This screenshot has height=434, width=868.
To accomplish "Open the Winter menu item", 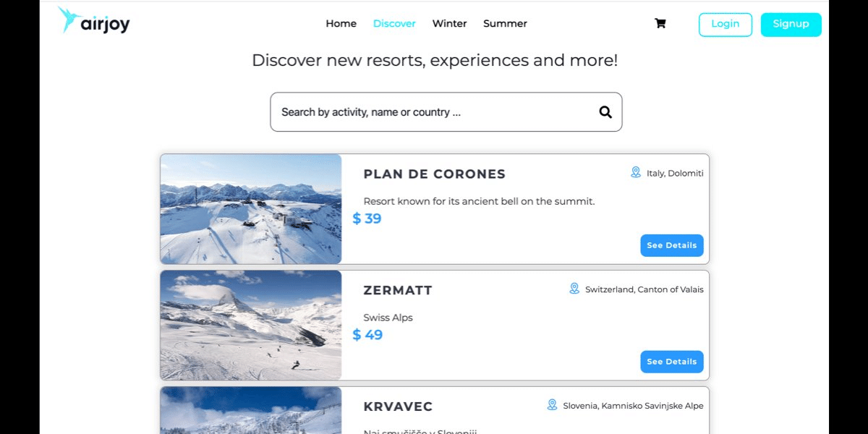I will point(449,24).
